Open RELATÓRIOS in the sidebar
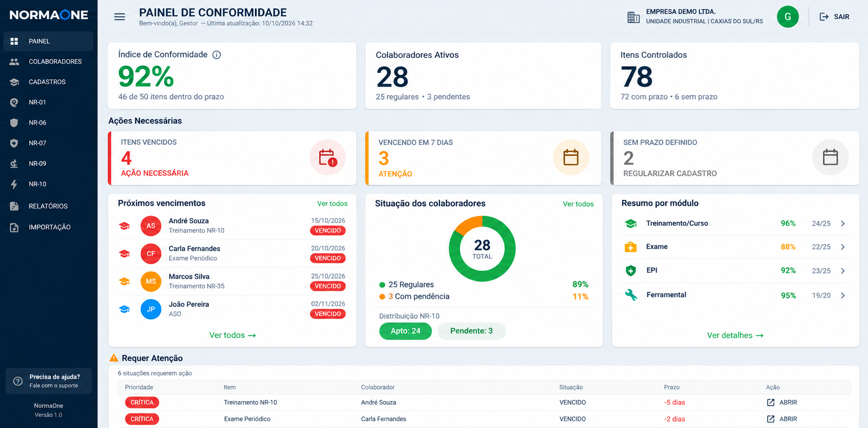 [x=48, y=206]
